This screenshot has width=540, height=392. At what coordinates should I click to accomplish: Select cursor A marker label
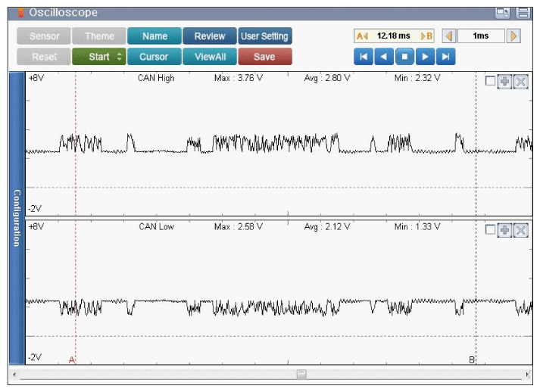(x=72, y=359)
